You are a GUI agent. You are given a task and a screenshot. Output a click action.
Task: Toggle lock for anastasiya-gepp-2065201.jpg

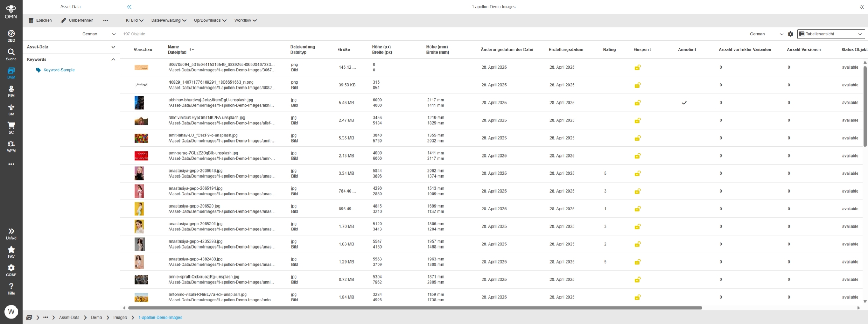pyautogui.click(x=637, y=226)
